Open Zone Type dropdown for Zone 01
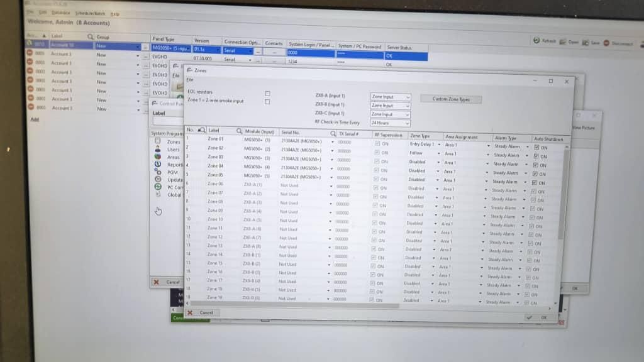644x362 pixels. (439, 145)
